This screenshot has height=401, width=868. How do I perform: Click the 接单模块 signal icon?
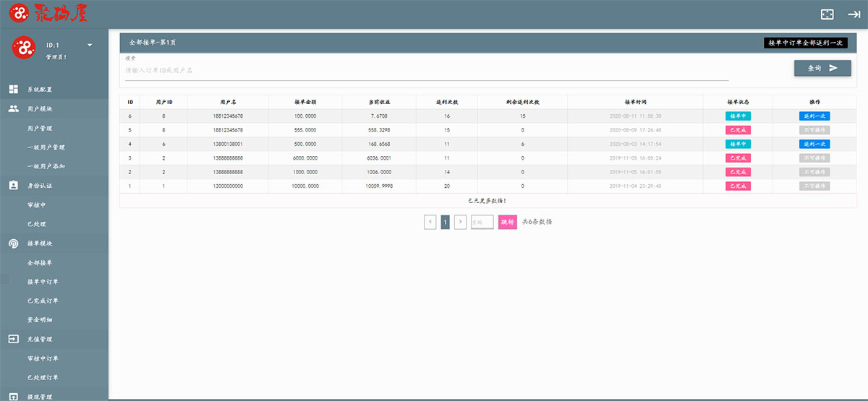(x=14, y=243)
